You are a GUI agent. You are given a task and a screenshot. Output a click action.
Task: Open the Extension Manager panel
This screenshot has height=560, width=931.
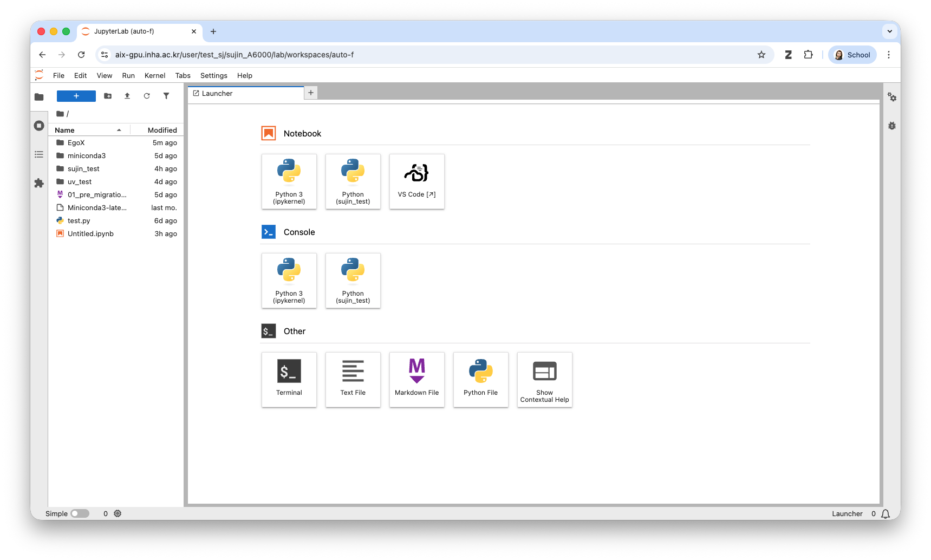point(39,183)
